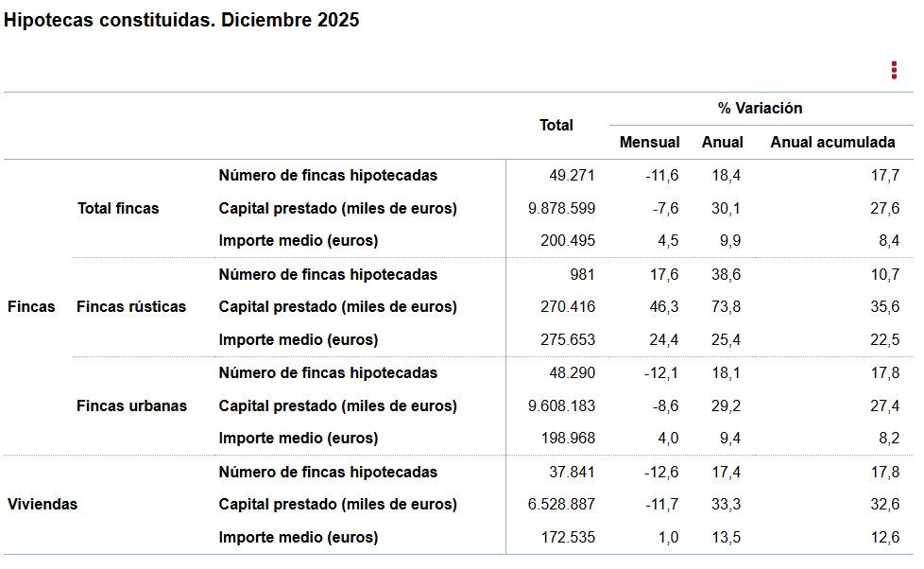Select the 'Anual' column header
This screenshot has height=569, width=924.
tap(722, 143)
